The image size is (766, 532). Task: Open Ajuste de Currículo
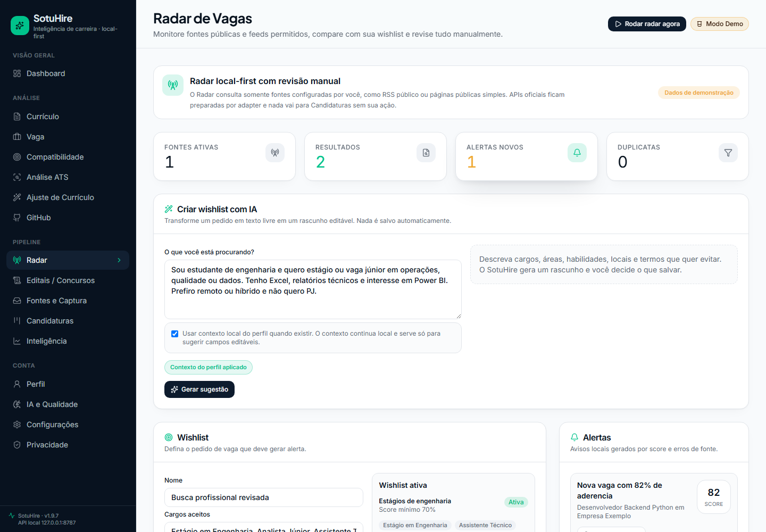pyautogui.click(x=68, y=197)
